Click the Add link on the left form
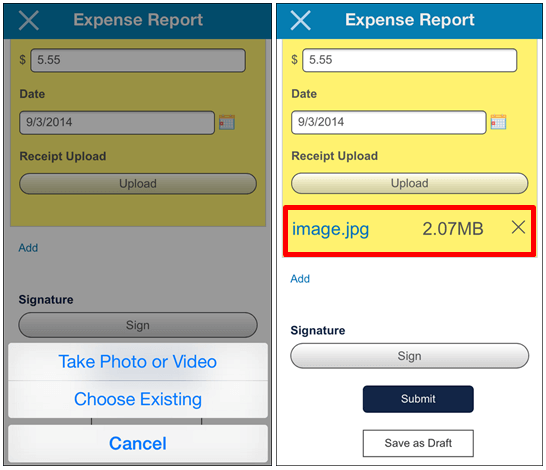Viewport: 546px width, 470px height. pos(28,248)
